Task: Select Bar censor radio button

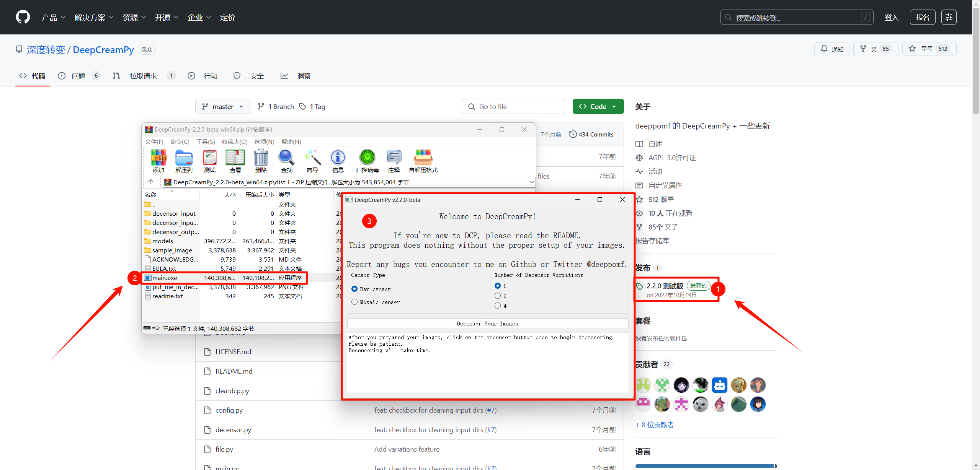Action: coord(354,289)
